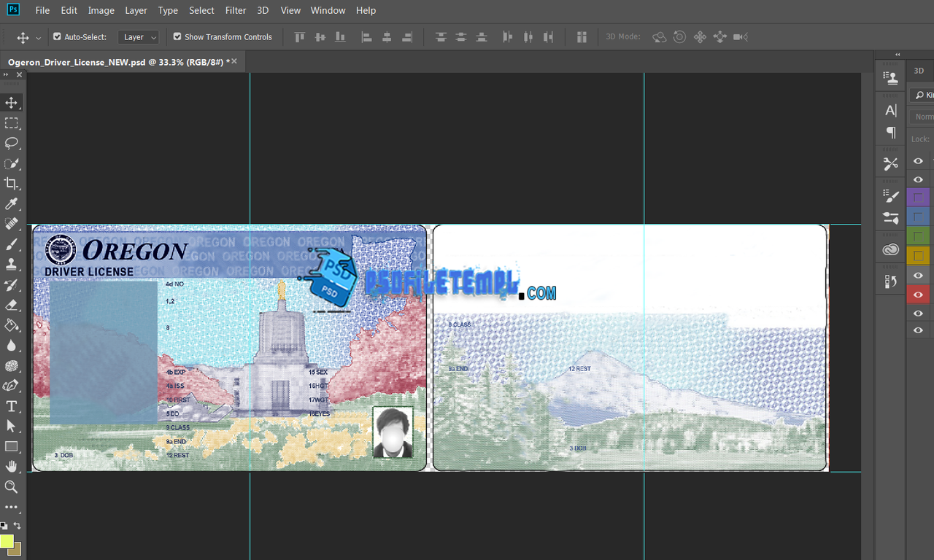Show the blue-labeled hidden layer
934x560 pixels.
click(918, 217)
